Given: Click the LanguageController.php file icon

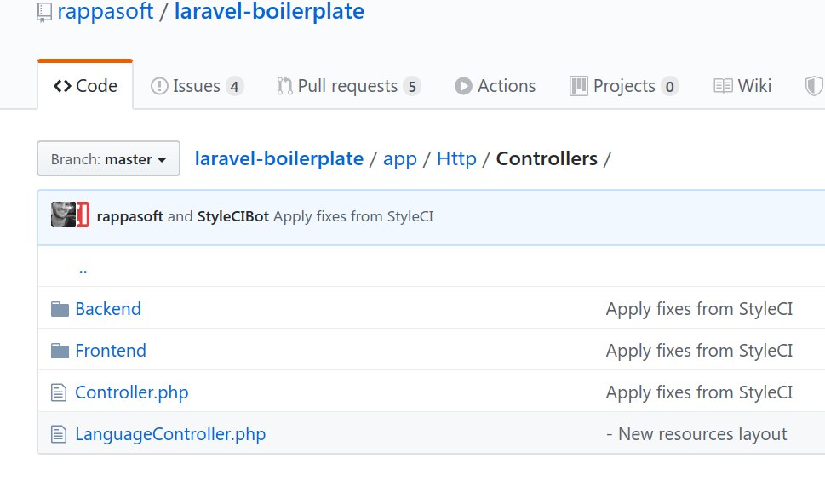Looking at the screenshot, I should [x=59, y=434].
